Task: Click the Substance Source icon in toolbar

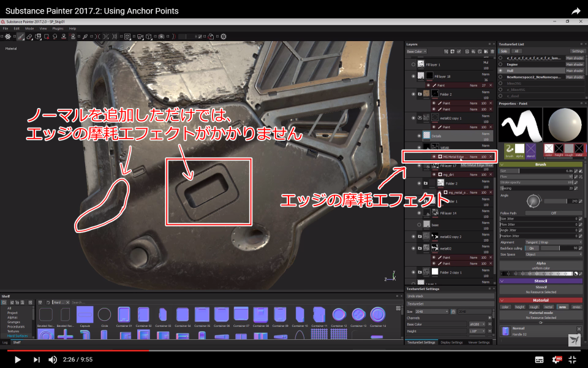Action: click(223, 36)
